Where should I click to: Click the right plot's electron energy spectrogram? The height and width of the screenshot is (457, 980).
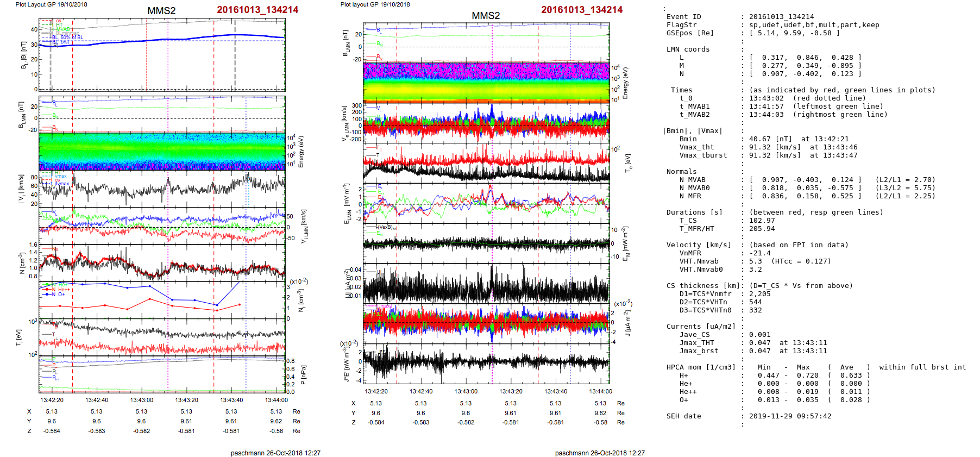tap(486, 82)
